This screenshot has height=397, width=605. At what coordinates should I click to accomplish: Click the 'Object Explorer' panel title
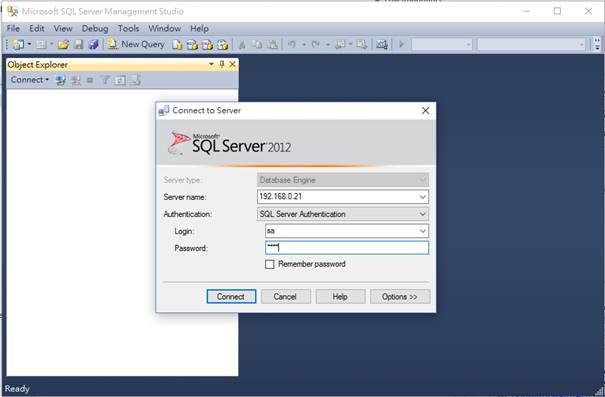click(37, 64)
